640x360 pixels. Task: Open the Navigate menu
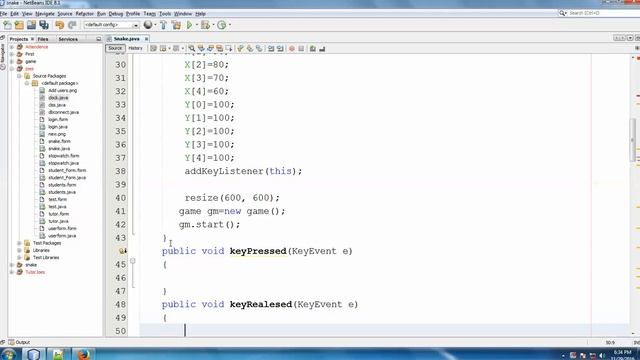(44, 14)
